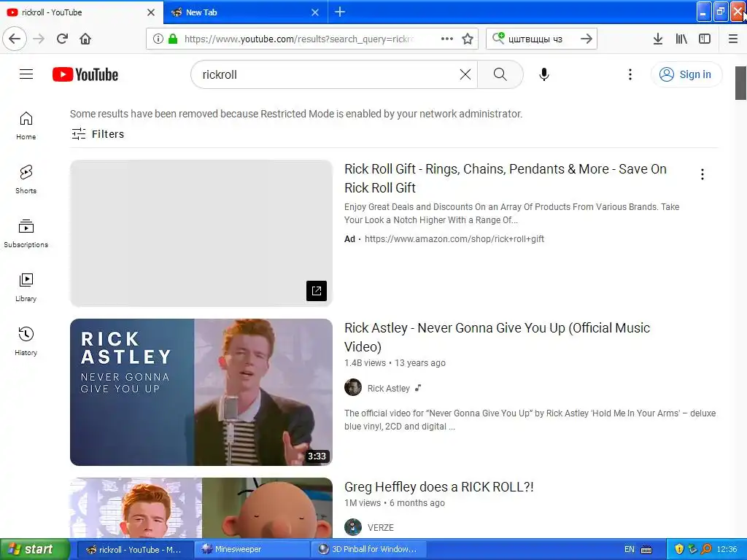The width and height of the screenshot is (747, 560).
Task: Switch to Minesweeper in the taskbar
Action: click(x=252, y=549)
